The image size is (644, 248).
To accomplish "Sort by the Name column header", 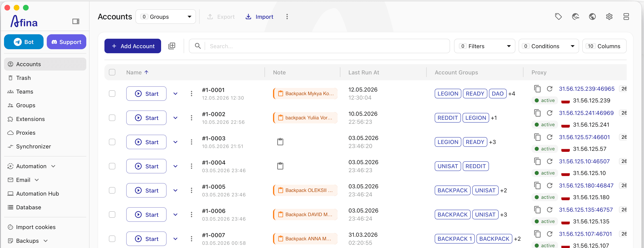I will pyautogui.click(x=137, y=73).
